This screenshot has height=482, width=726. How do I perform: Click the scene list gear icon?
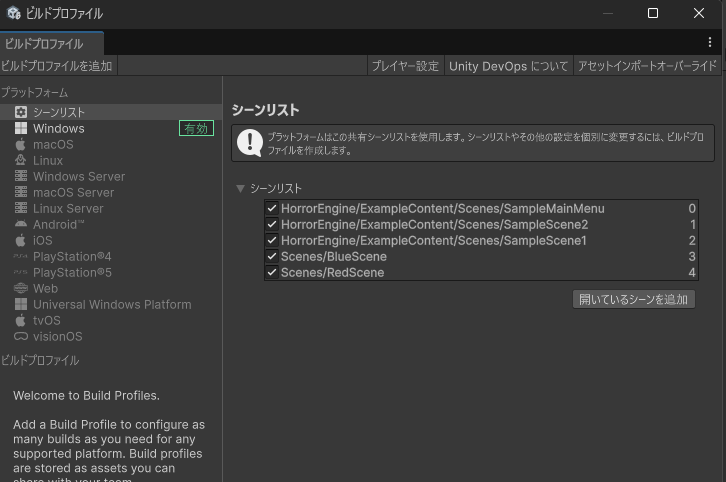21,113
